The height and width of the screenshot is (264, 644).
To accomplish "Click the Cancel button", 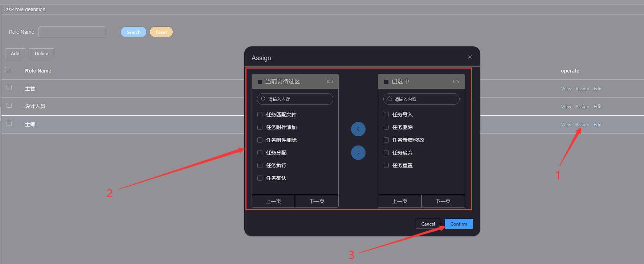I will [x=428, y=224].
